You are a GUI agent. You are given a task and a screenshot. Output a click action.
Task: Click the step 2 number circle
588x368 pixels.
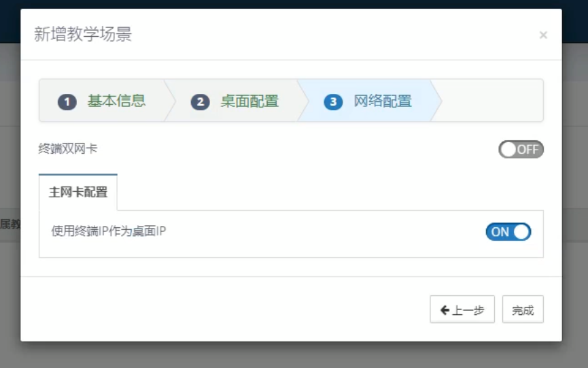[200, 102]
